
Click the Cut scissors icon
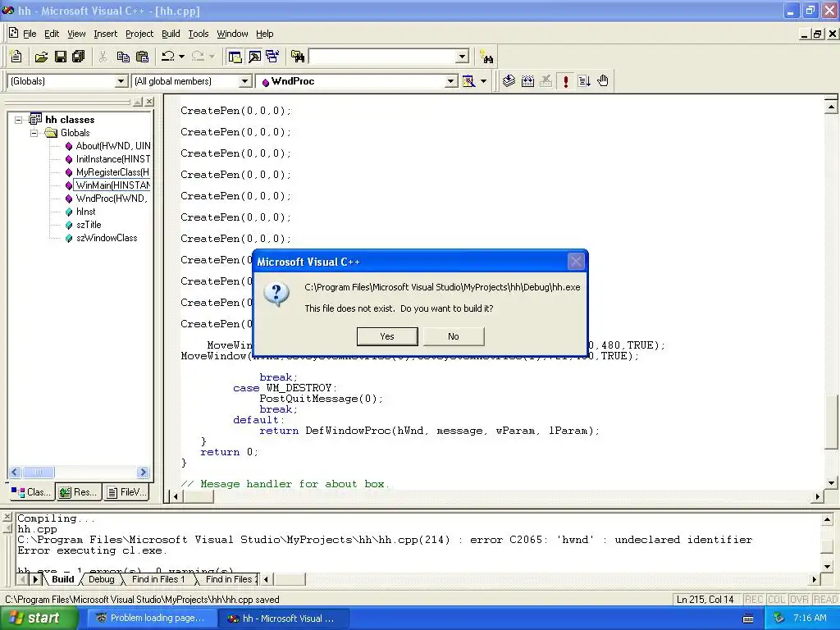click(103, 57)
